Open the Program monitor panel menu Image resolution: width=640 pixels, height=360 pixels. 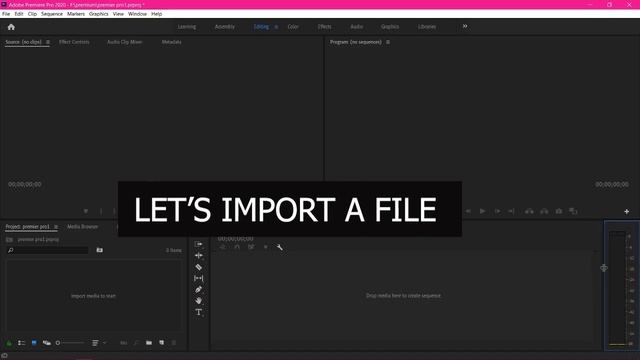(x=388, y=42)
